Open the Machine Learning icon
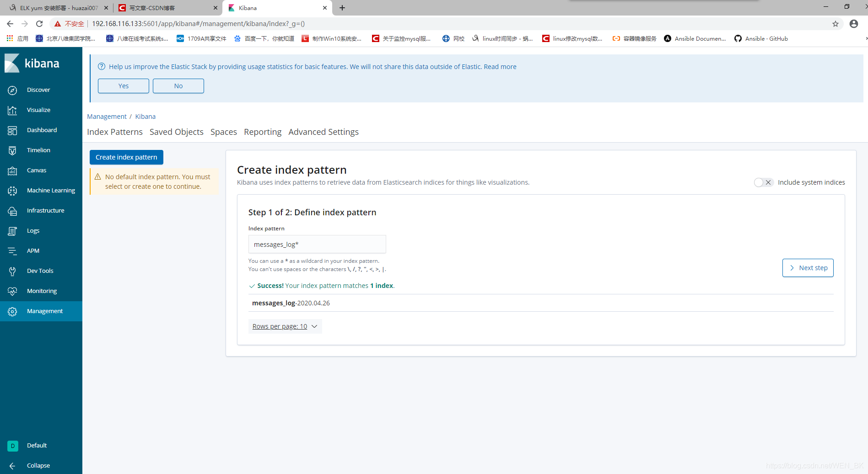The height and width of the screenshot is (474, 868). pos(12,191)
